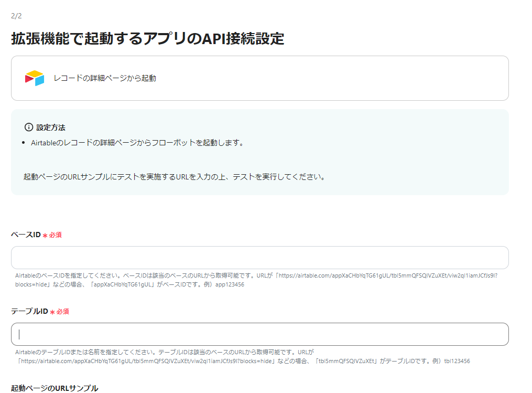
Task: Click the page title 拡張機能で起動するアプリのAPI接続設定
Action: 148,38
